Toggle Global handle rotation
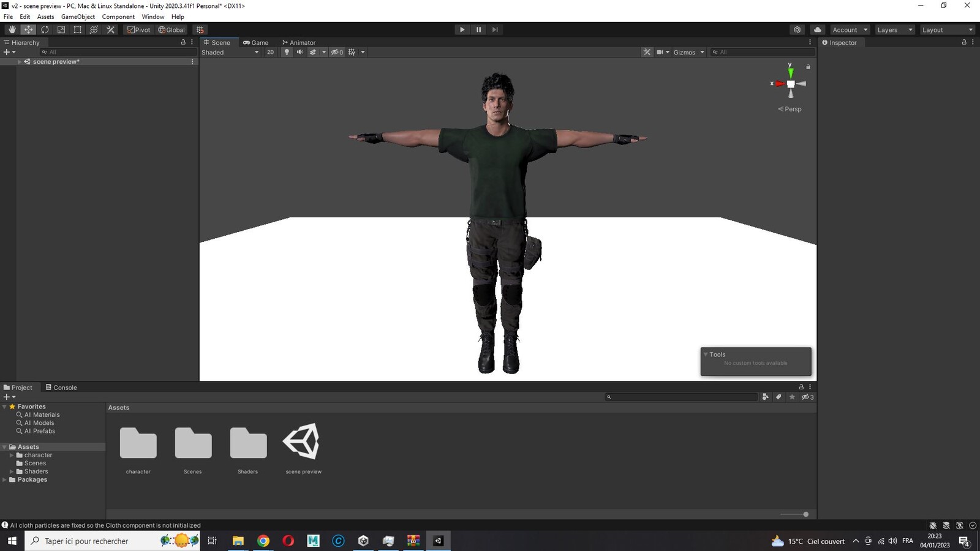 171,29
